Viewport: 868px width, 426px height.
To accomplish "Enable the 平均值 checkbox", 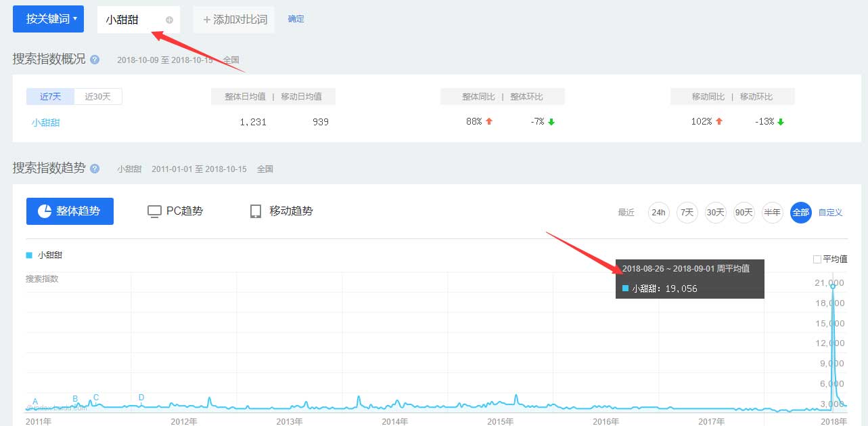I will (816, 259).
